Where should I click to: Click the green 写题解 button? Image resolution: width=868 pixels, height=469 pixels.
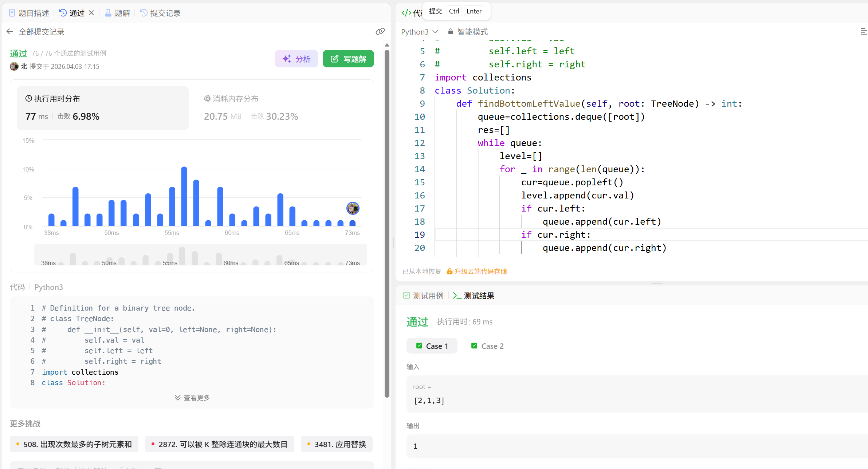(x=348, y=59)
